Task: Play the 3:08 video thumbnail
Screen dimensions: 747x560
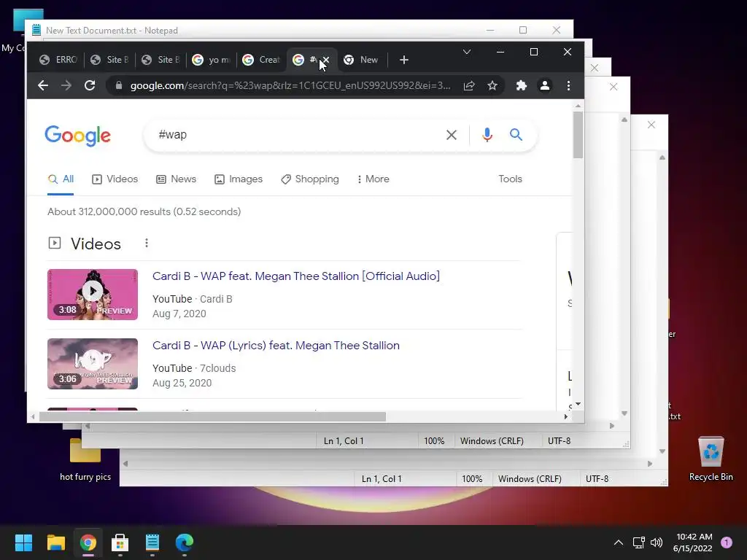Action: [x=93, y=295]
